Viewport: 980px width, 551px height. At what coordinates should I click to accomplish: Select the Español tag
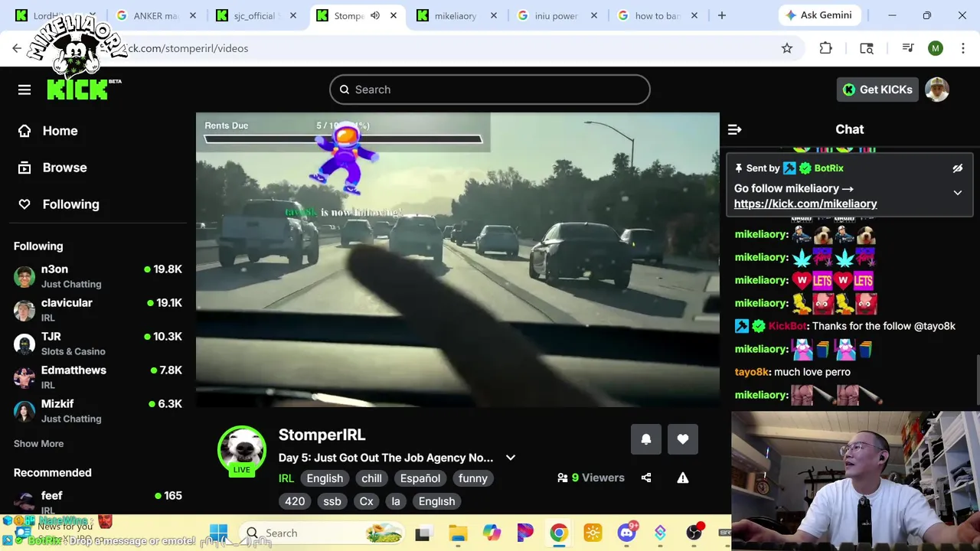point(420,478)
